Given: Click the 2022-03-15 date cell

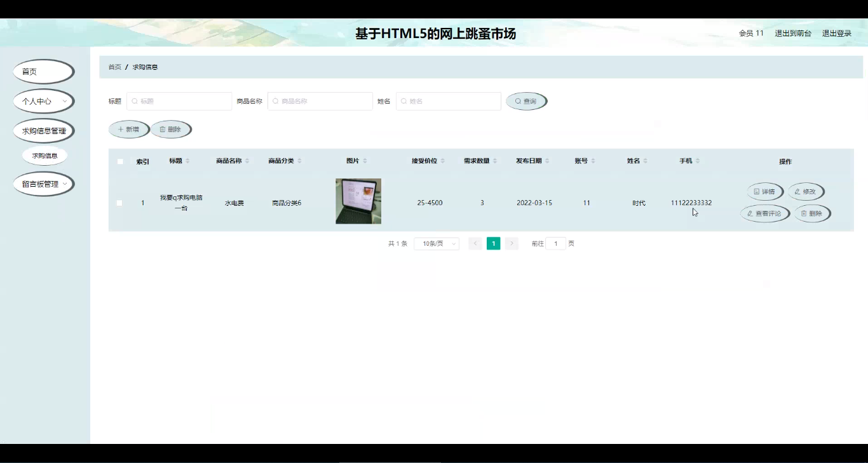Looking at the screenshot, I should [534, 203].
